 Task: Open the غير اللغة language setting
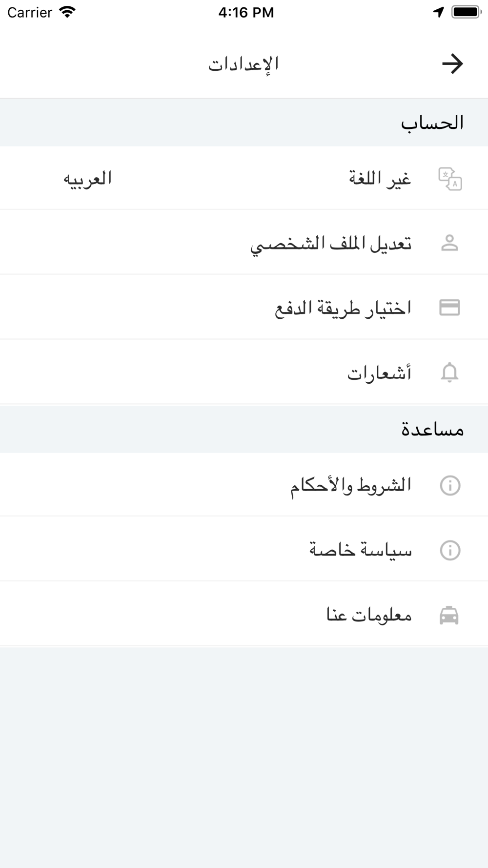tap(244, 178)
